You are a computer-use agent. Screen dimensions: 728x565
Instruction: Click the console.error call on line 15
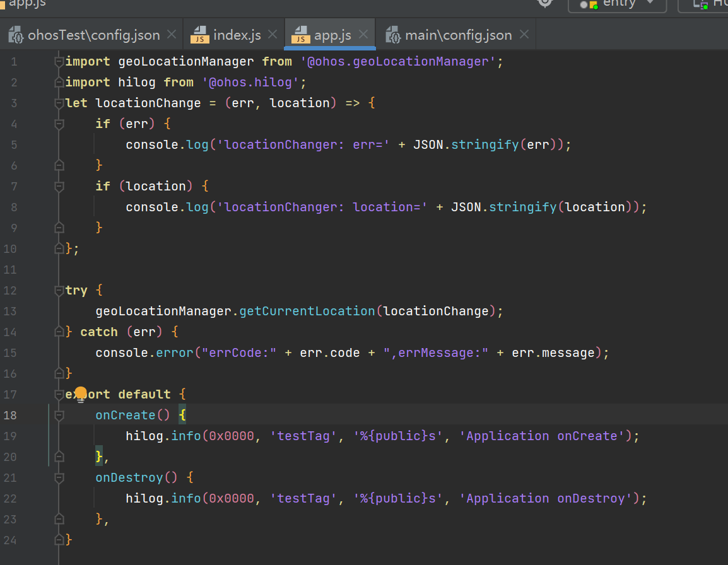(x=144, y=353)
